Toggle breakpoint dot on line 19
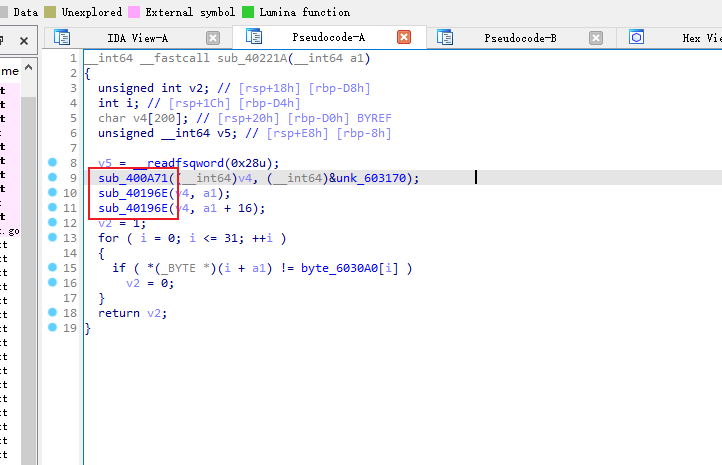Image resolution: width=722 pixels, height=465 pixels. tap(52, 327)
